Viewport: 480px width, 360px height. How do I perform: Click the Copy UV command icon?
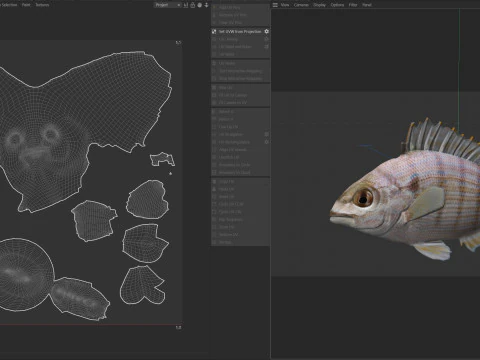pyautogui.click(x=214, y=182)
